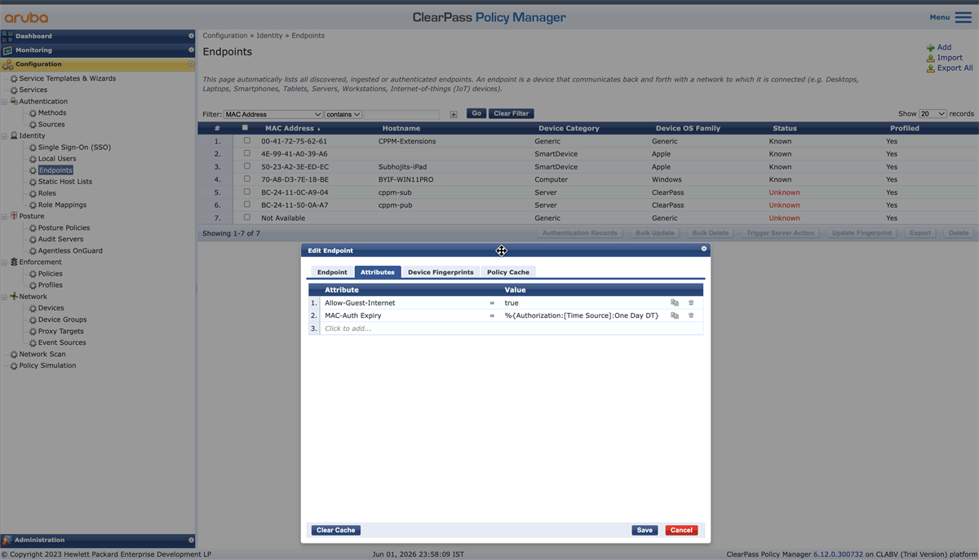
Task: Open Static Host Lists
Action: pyautogui.click(x=65, y=182)
